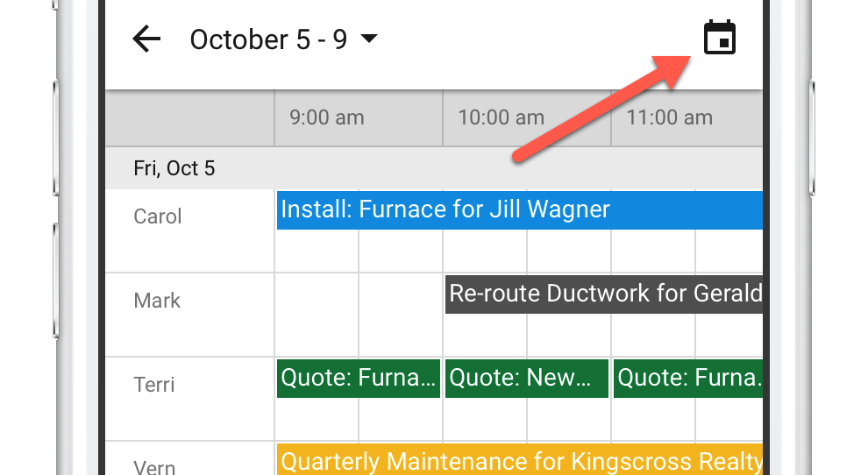868x475 pixels.
Task: Tap the back arrow icon
Action: coord(146,39)
